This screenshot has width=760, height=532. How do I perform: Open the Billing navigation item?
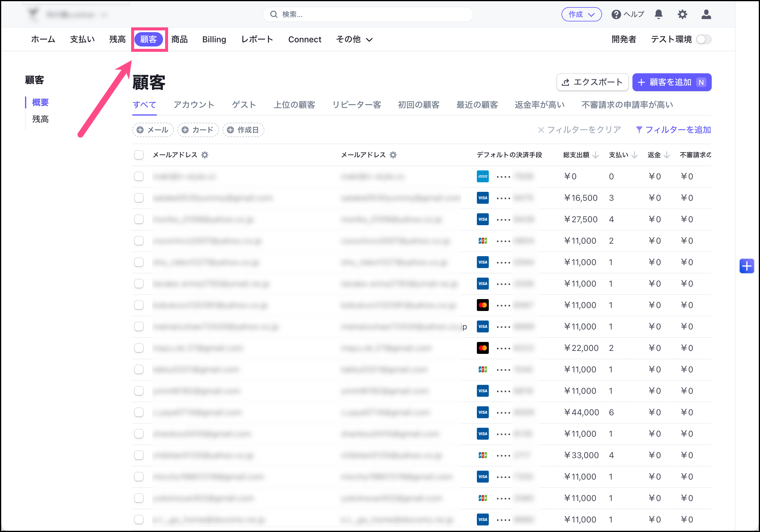coord(214,39)
